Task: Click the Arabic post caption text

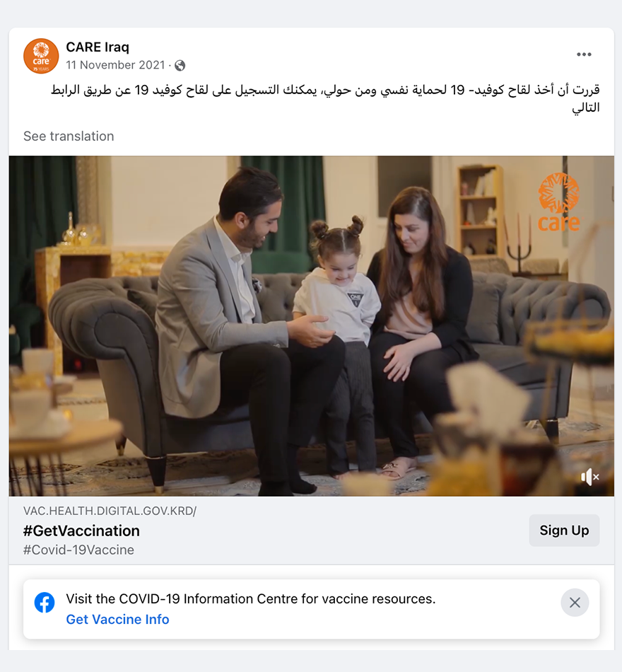Action: pyautogui.click(x=325, y=98)
